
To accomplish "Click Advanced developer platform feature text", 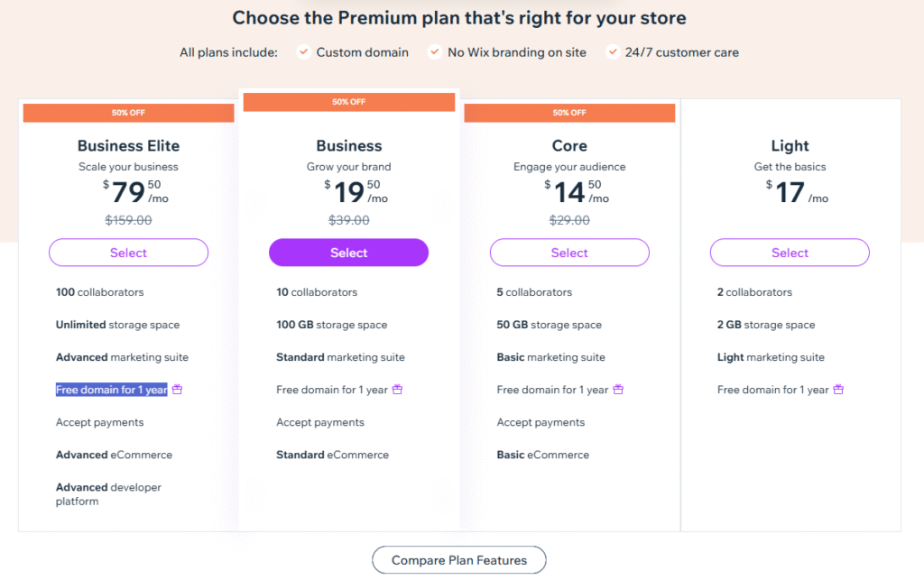I will tap(108, 493).
